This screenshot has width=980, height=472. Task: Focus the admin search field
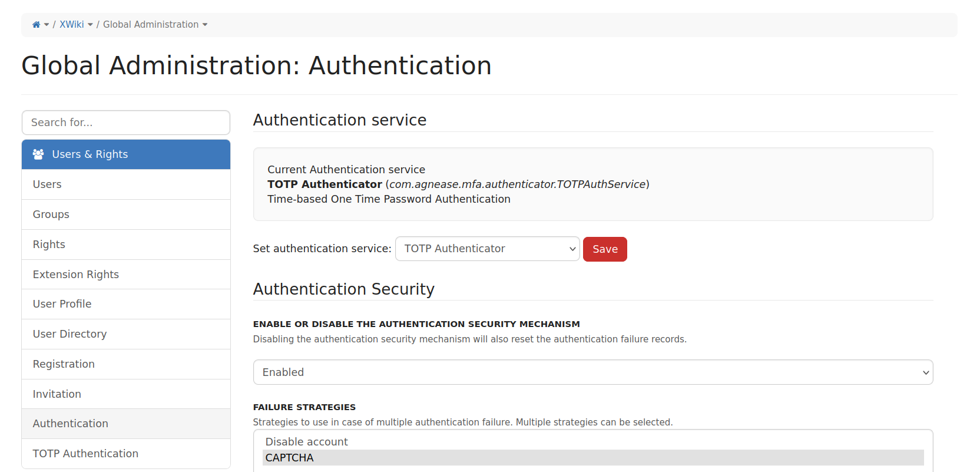point(126,123)
